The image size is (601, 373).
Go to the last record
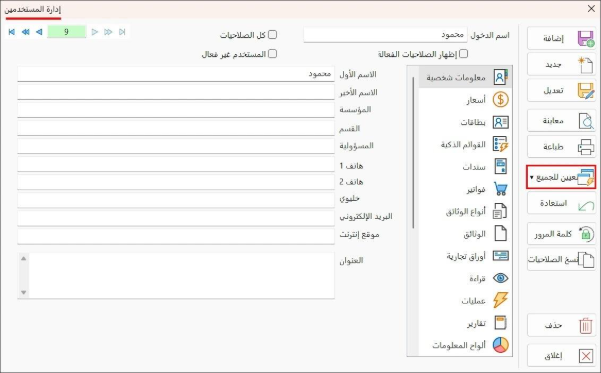(122, 32)
